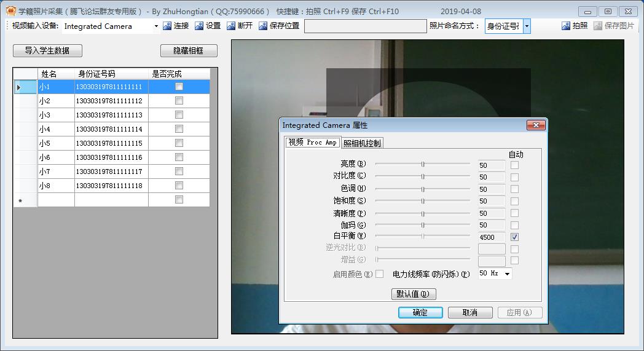Viewport: 644px width, 351px height.
Task: Select ID cell 130303197811111114
Action: [111, 129]
